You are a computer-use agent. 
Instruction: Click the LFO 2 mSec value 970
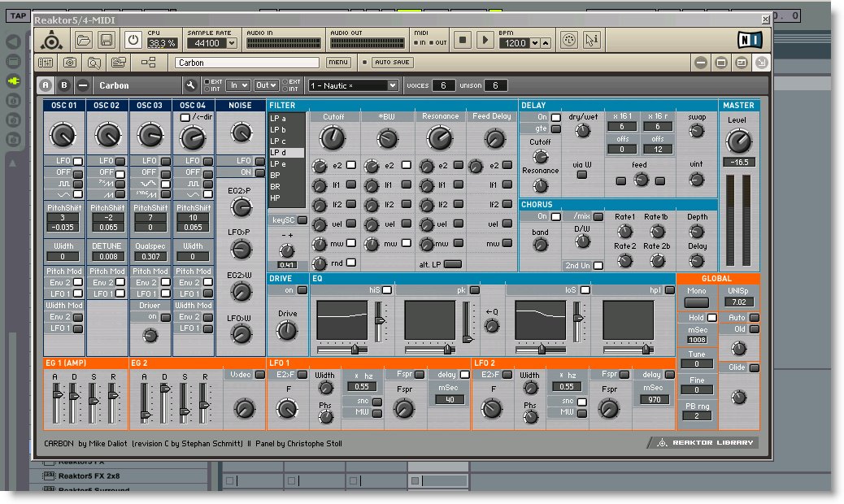pyautogui.click(x=654, y=400)
